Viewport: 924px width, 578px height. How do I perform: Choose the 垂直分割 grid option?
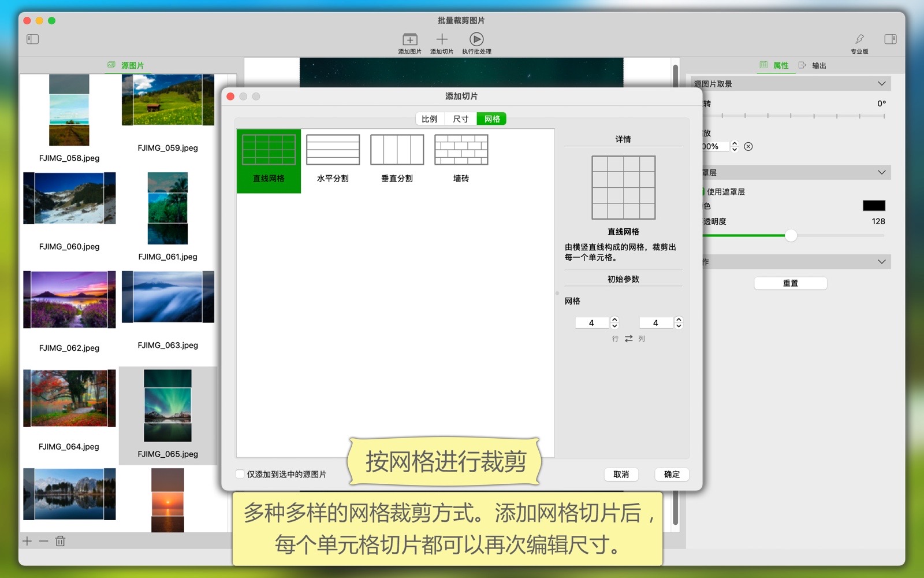tap(397, 150)
